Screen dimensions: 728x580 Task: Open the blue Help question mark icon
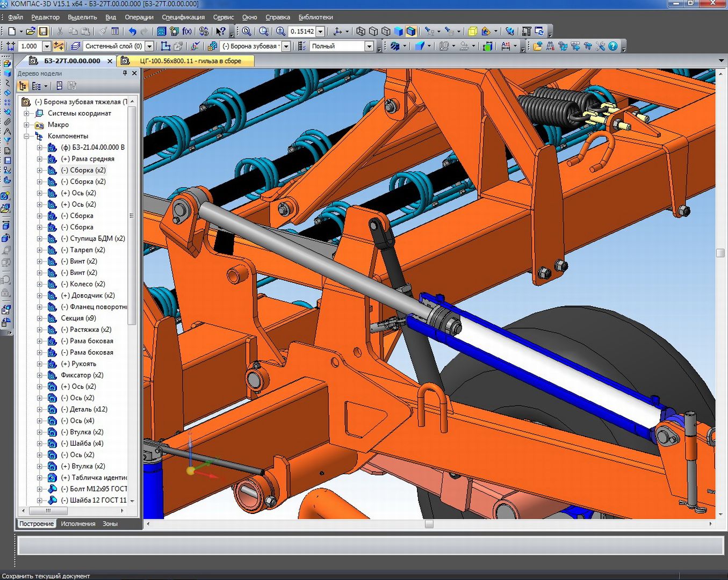pos(612,46)
